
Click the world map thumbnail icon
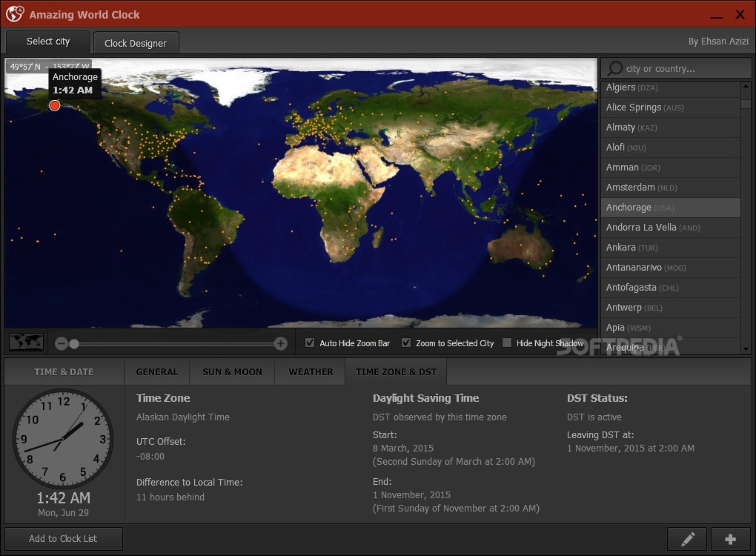[x=27, y=342]
